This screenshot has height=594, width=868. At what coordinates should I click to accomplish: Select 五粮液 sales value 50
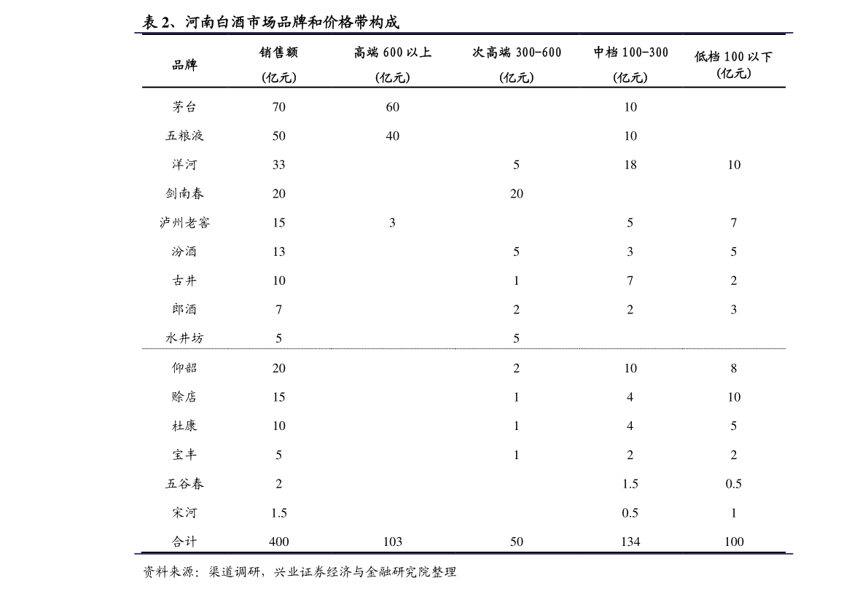click(x=279, y=136)
